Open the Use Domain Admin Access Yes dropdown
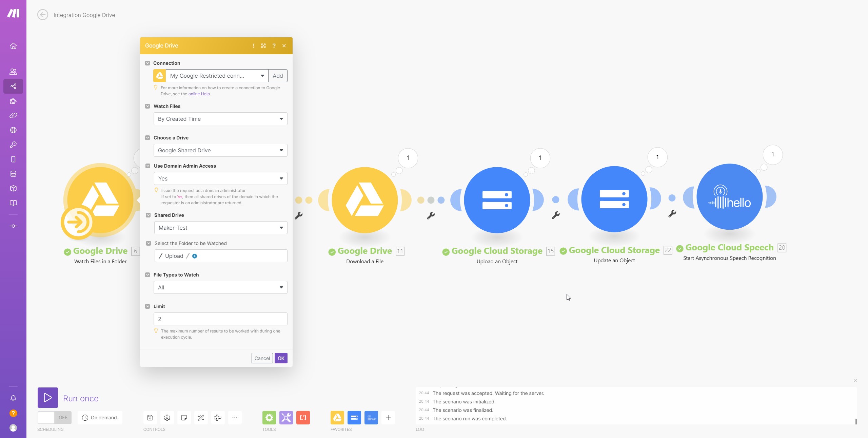Screen dimensions: 868x438 coord(221,178)
